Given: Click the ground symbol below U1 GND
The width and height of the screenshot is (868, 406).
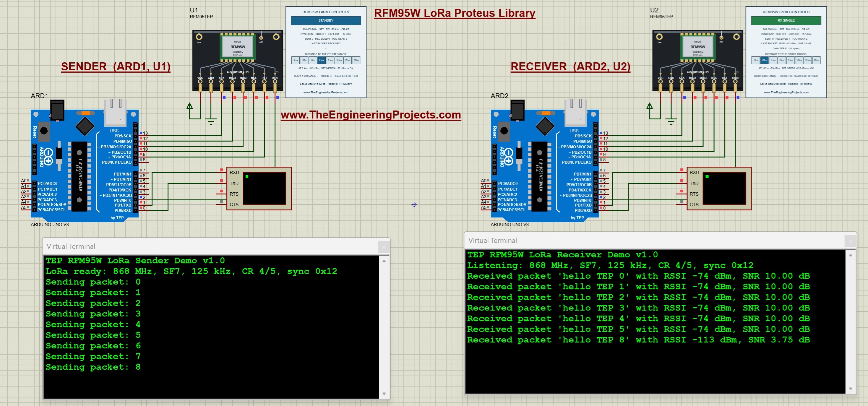Looking at the screenshot, I should (x=211, y=122).
